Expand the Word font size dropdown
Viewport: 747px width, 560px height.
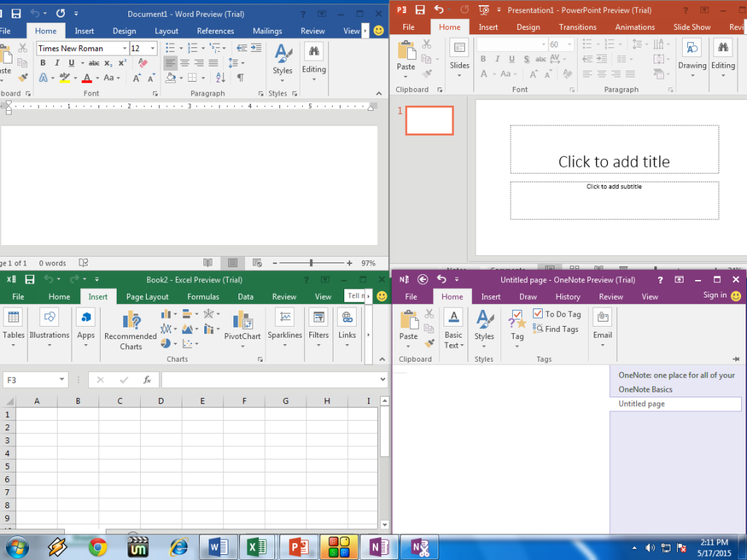(x=152, y=49)
